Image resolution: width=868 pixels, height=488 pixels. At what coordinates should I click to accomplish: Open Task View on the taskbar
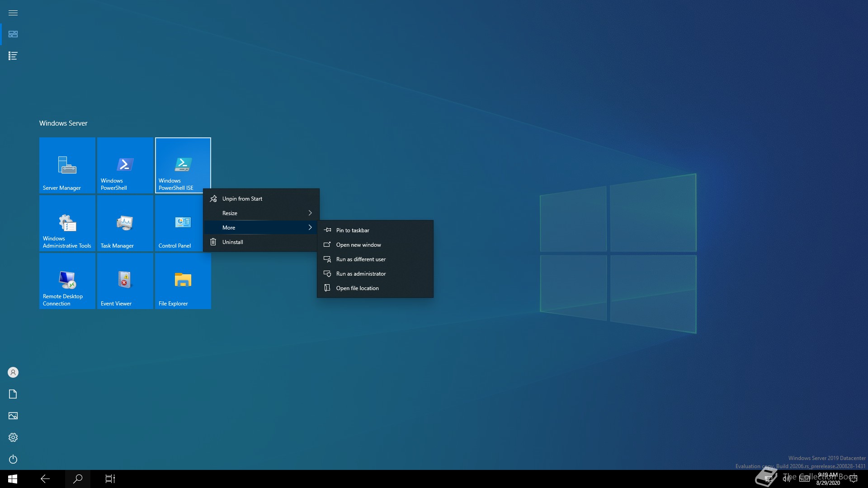[x=110, y=479]
